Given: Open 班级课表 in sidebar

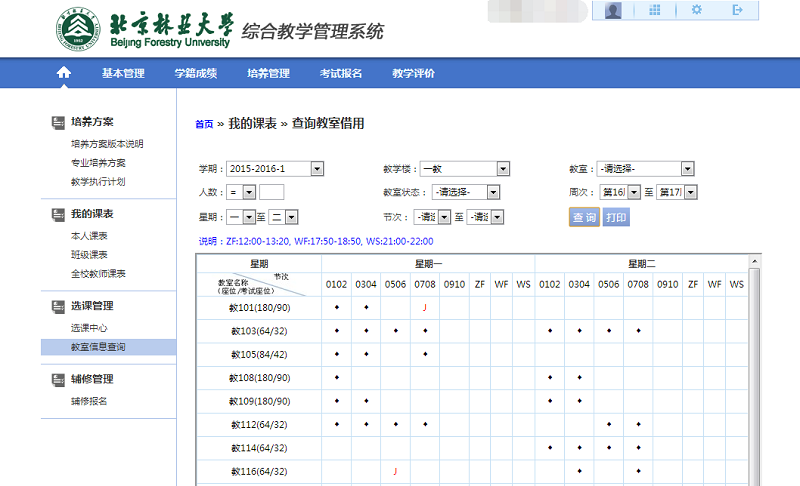Looking at the screenshot, I should click(x=89, y=254).
